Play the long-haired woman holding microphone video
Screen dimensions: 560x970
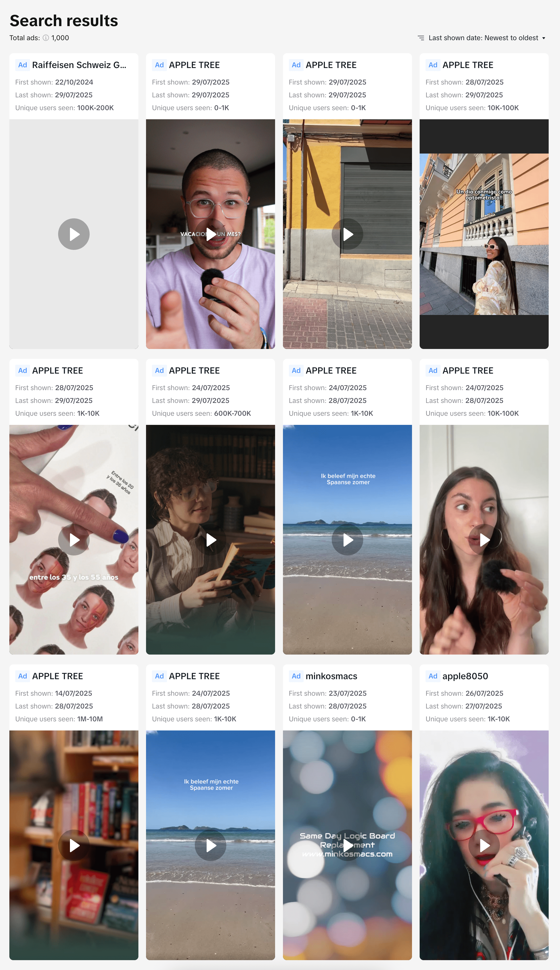[x=484, y=539]
